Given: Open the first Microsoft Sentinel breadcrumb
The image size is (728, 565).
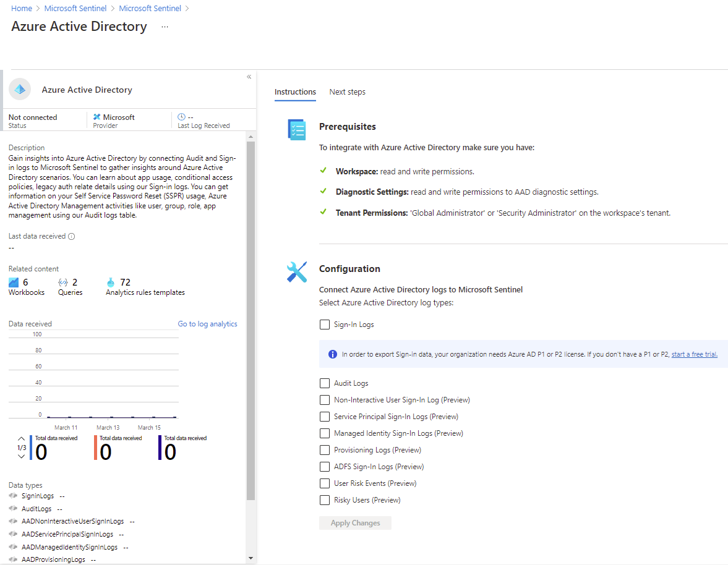Looking at the screenshot, I should point(75,9).
